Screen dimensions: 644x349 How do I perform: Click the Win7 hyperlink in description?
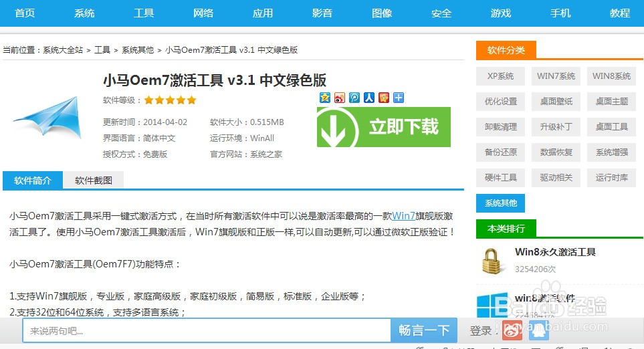coord(403,216)
